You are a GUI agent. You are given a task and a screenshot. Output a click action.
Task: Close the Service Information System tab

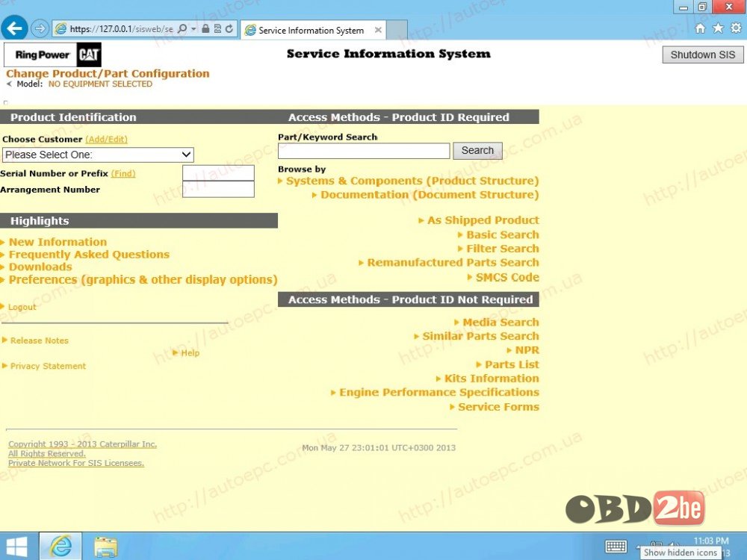tap(378, 30)
